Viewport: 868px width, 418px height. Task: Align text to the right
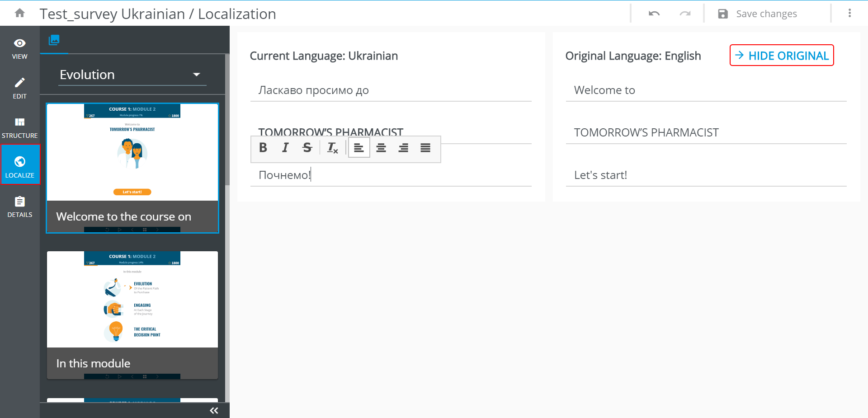[403, 148]
